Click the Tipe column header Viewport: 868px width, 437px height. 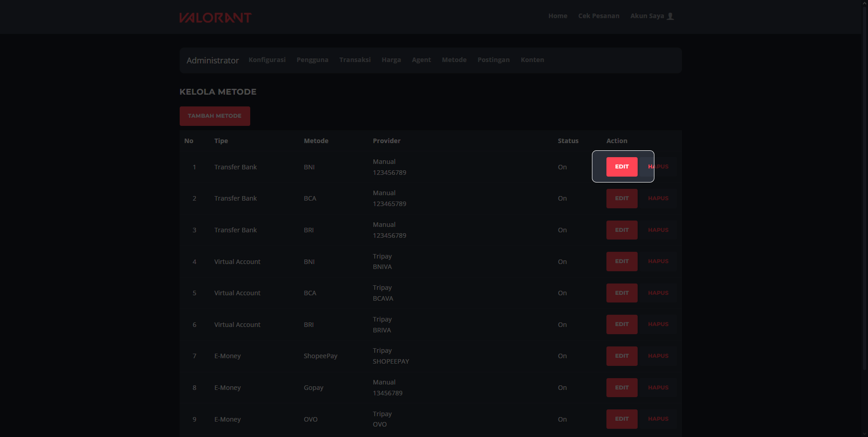(221, 141)
